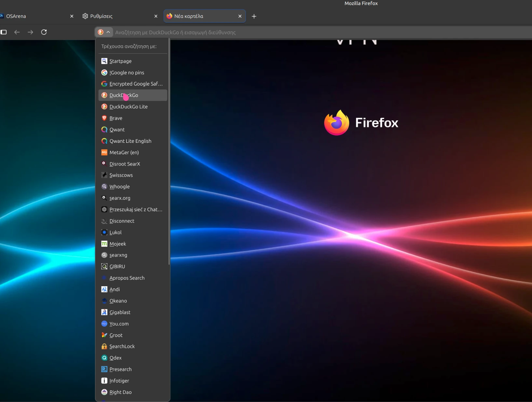Toggle the sidebar icon in toolbar
Viewport: 532px width, 402px height.
click(4, 32)
